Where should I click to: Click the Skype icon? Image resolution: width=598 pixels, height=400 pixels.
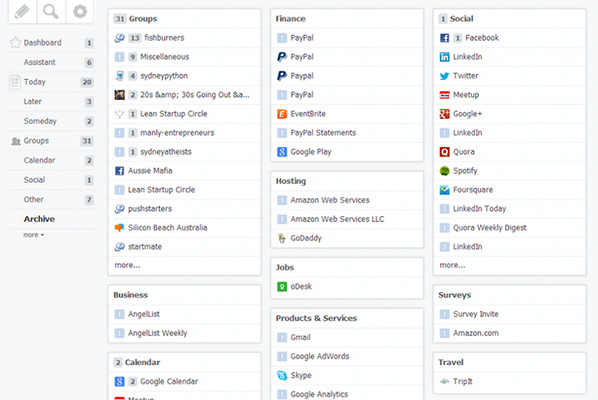282,375
